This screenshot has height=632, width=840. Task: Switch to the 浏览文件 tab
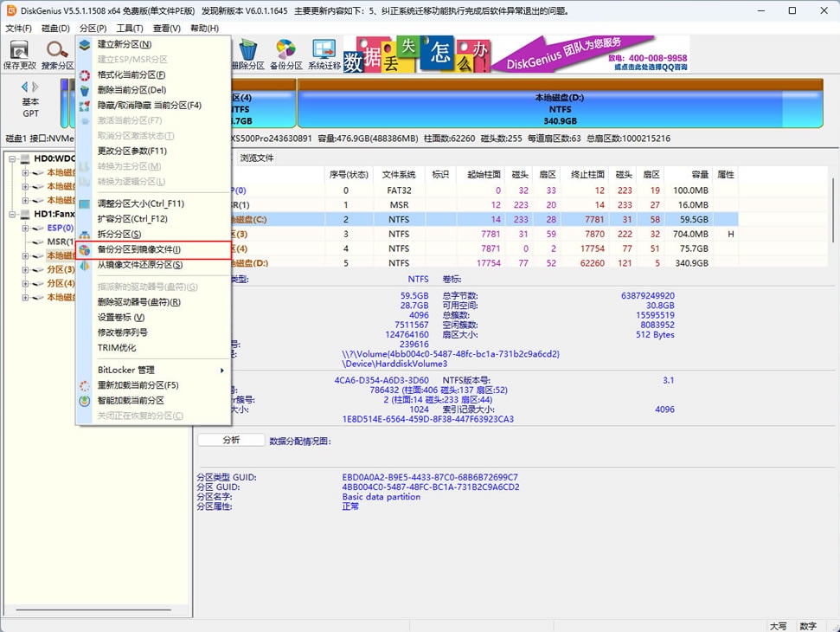click(x=257, y=158)
